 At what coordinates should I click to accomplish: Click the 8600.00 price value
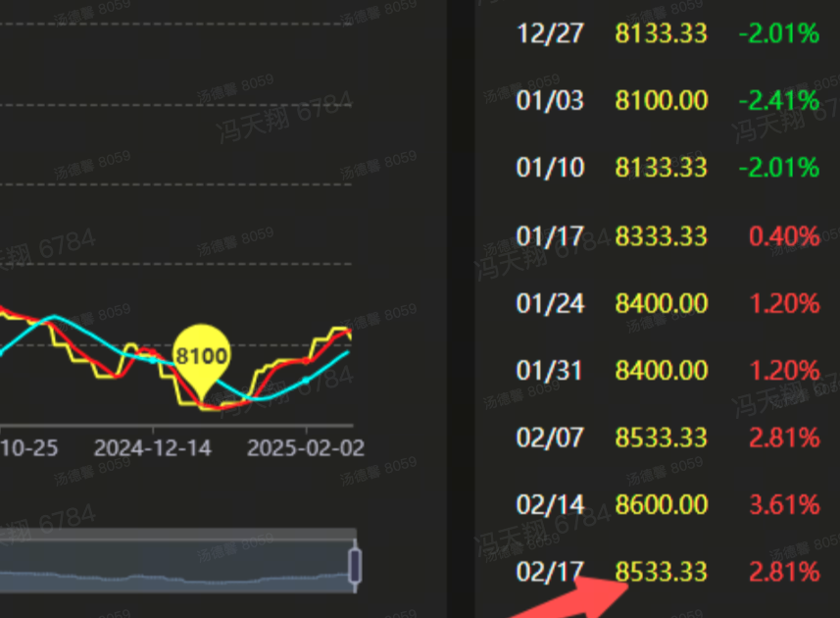click(x=661, y=505)
